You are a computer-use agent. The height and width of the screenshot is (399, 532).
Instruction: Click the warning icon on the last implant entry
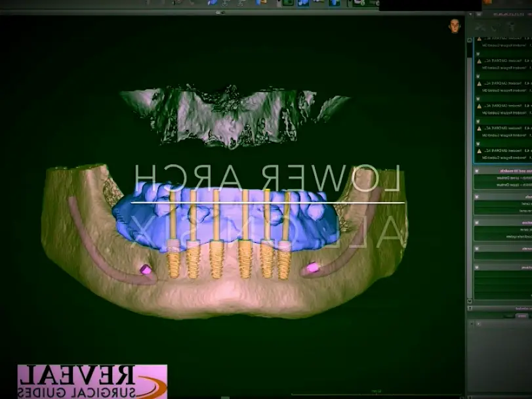pyautogui.click(x=479, y=151)
